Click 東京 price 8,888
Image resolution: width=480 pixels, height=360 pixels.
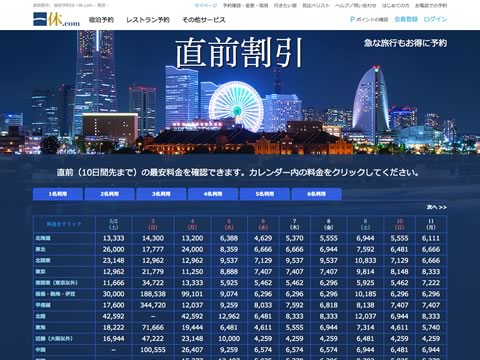(x=229, y=272)
